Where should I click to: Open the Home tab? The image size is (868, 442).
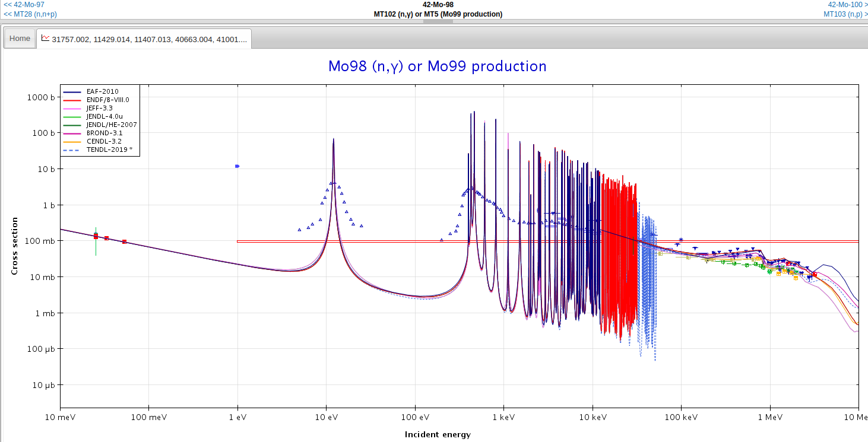click(20, 39)
